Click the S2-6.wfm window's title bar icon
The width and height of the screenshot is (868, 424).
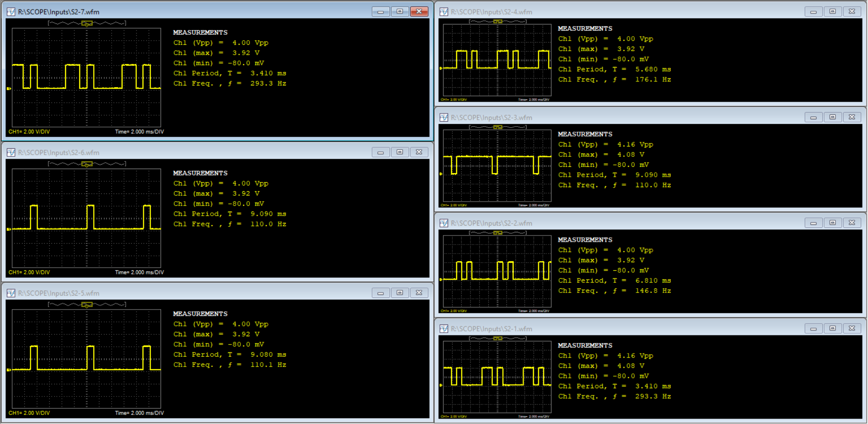(11, 152)
